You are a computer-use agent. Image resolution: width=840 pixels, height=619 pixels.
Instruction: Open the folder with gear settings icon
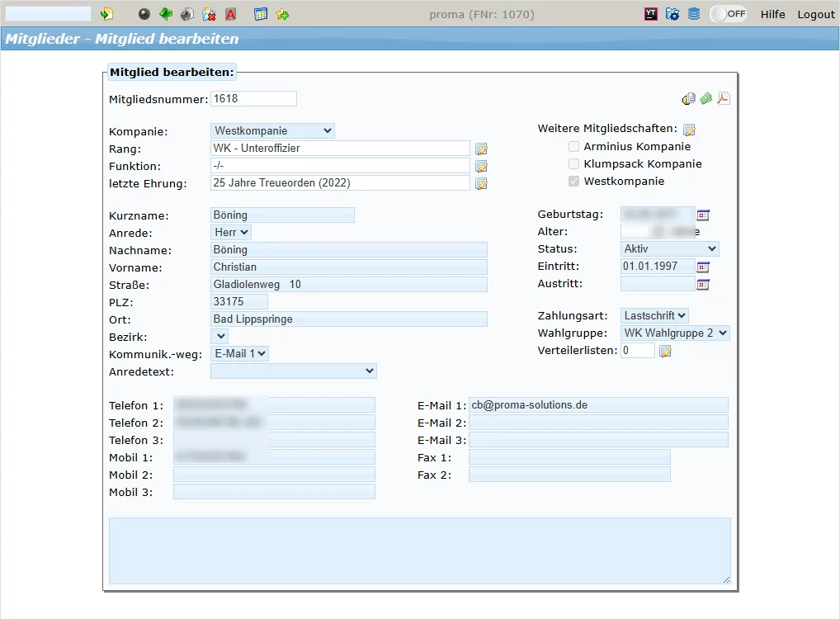tap(672, 14)
